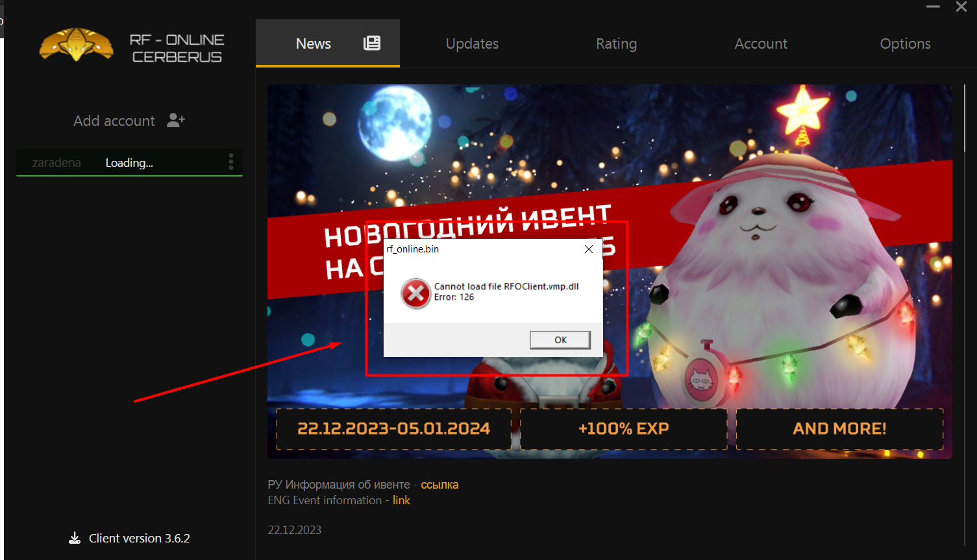
Task: Close the launcher window
Action: (x=961, y=7)
